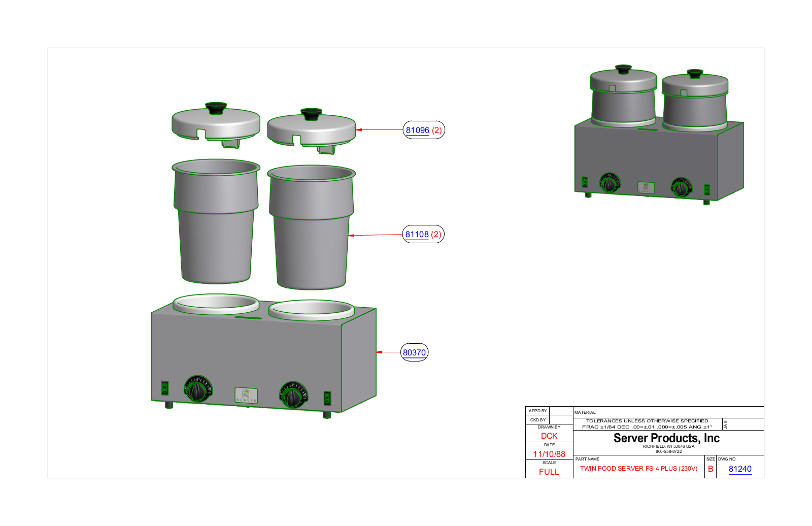
Task: Click the PART NAME label
Action: 587,459
